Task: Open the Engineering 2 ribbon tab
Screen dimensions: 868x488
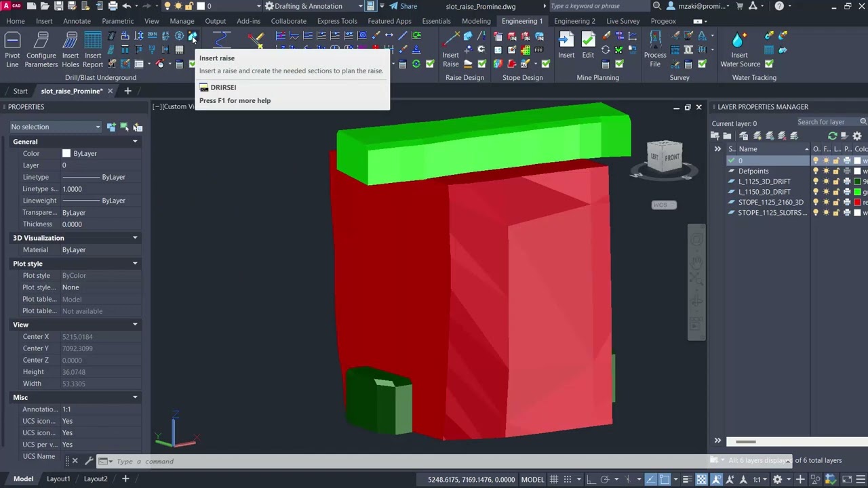Action: pyautogui.click(x=574, y=21)
